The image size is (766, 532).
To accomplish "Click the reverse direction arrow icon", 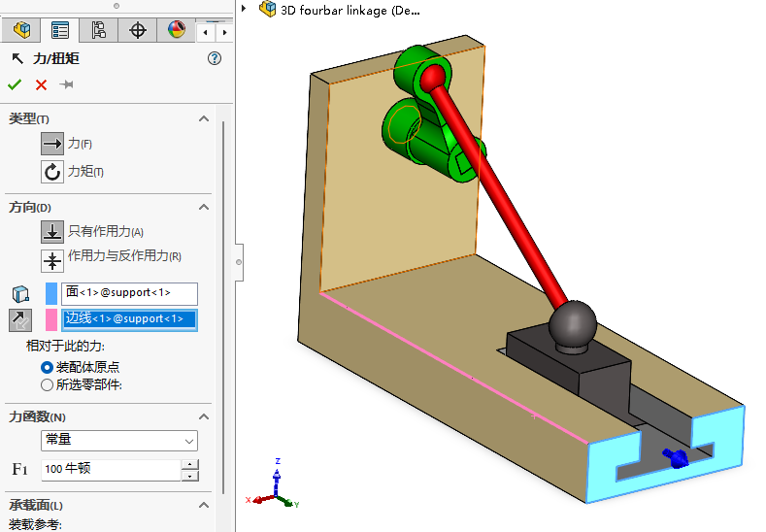I will (x=20, y=319).
